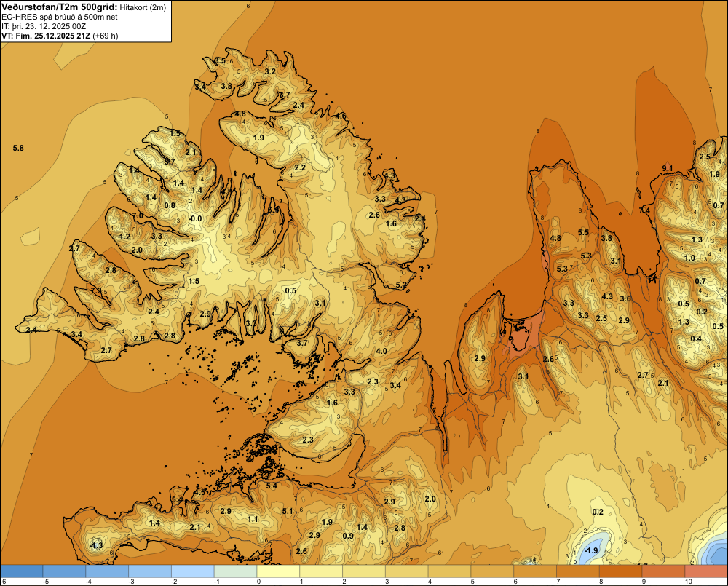Image resolution: width=728 pixels, height=586 pixels.
Task: Click the legend color swatch between -5 and -4
Action: tap(64, 571)
